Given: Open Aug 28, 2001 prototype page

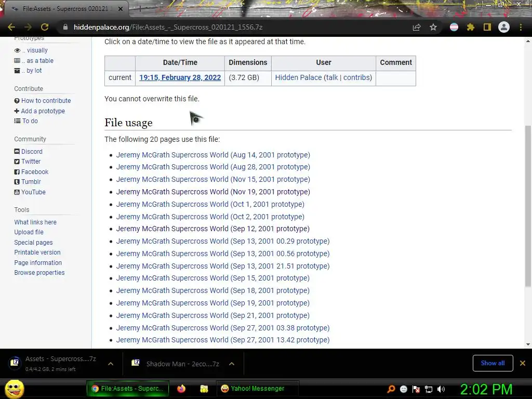Looking at the screenshot, I should click(x=213, y=167).
